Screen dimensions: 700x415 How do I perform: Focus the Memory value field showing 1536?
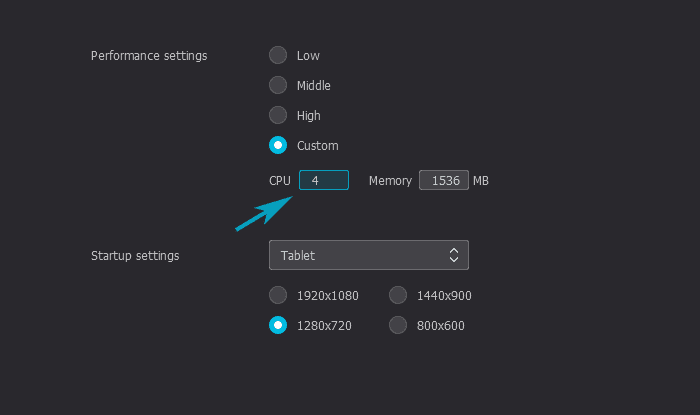point(444,180)
